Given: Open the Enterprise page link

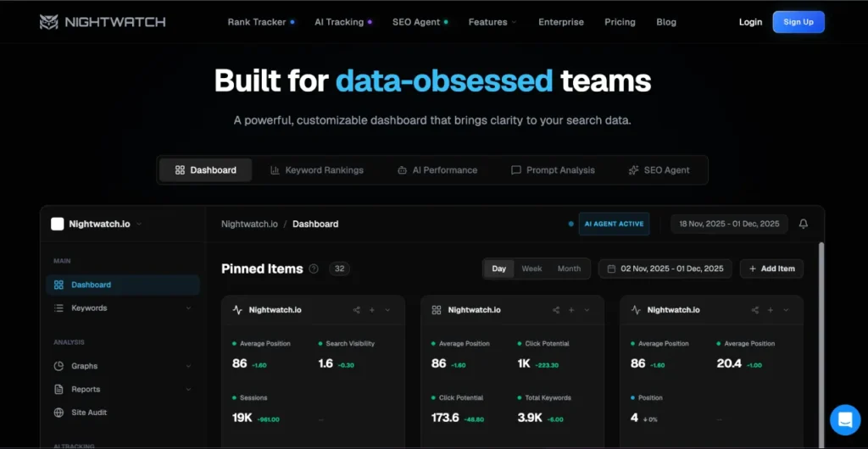Looking at the screenshot, I should click(x=561, y=22).
